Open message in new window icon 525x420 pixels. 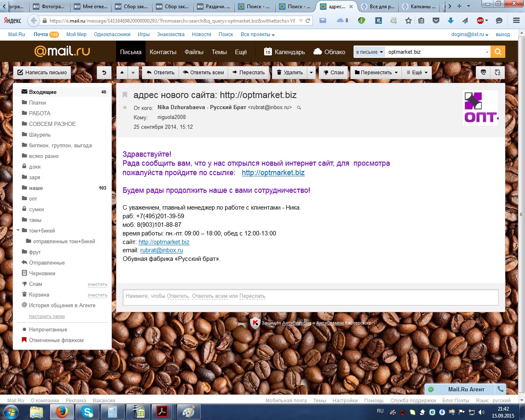pyautogui.click(x=498, y=72)
